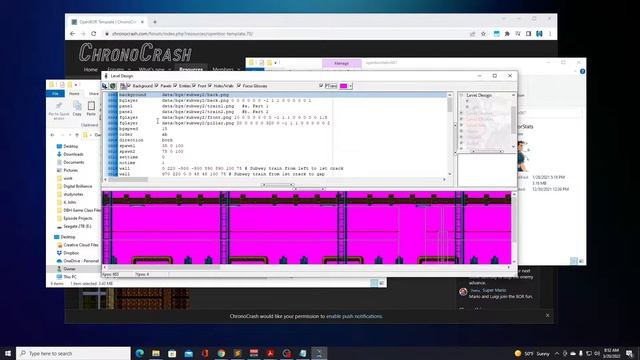The height and width of the screenshot is (360, 640).
Task: Expand the Level Design tree root node
Action: (462, 95)
